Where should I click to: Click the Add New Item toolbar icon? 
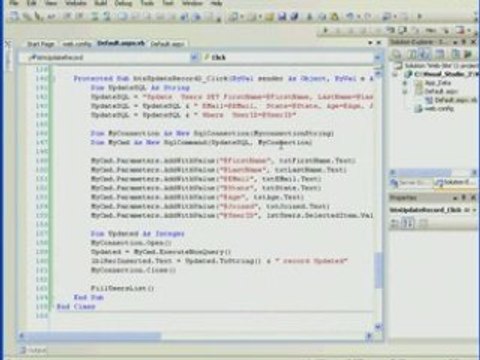pyautogui.click(x=252, y=16)
